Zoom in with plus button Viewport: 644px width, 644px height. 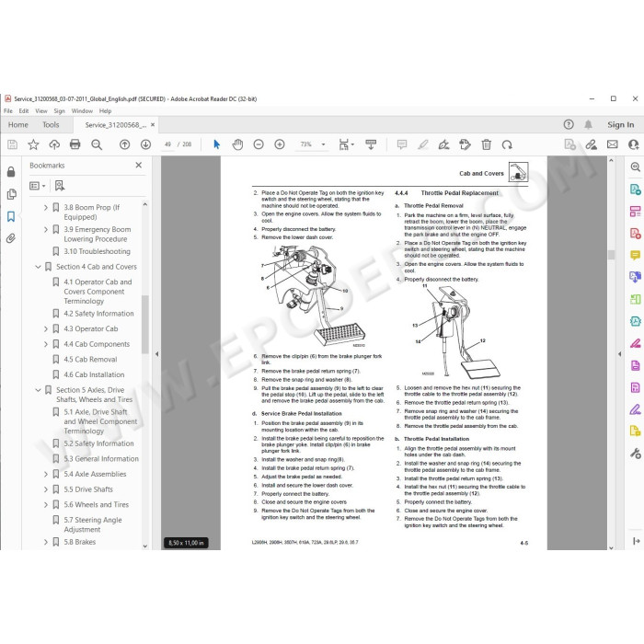point(280,144)
